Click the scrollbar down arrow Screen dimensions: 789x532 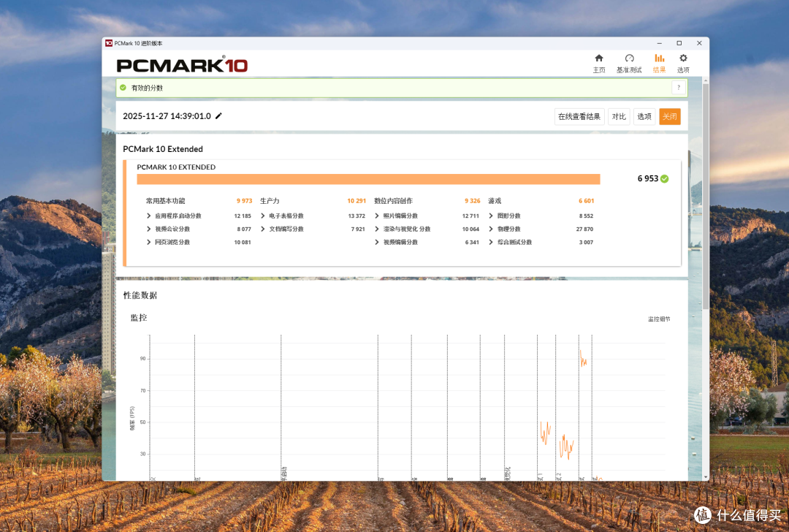point(706,476)
